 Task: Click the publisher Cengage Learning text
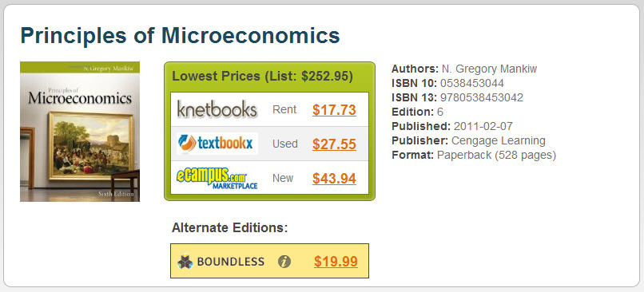point(499,140)
